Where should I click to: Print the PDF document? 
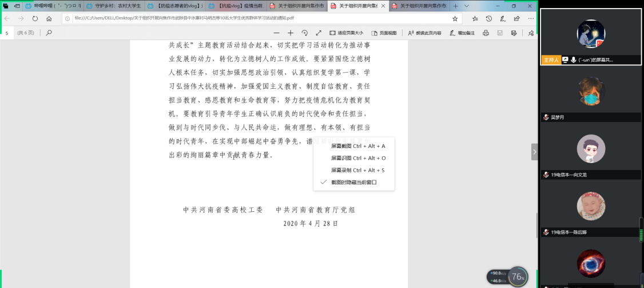486,33
